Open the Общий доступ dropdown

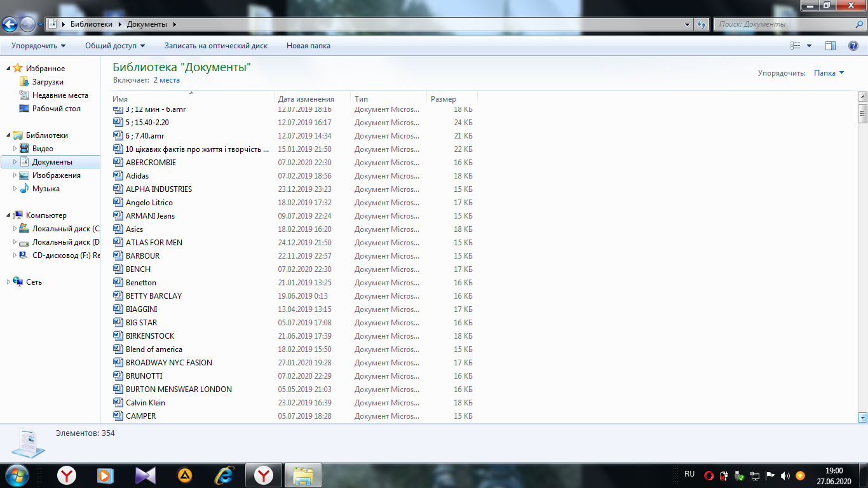coord(115,46)
